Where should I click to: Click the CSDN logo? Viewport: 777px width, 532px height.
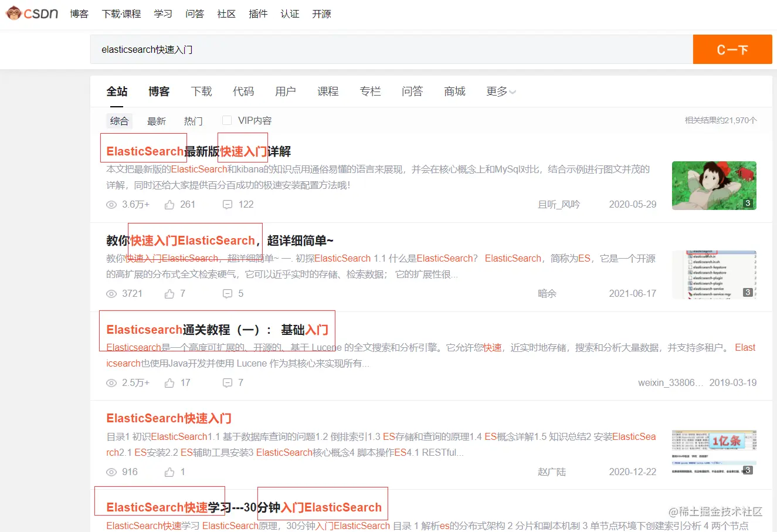32,13
